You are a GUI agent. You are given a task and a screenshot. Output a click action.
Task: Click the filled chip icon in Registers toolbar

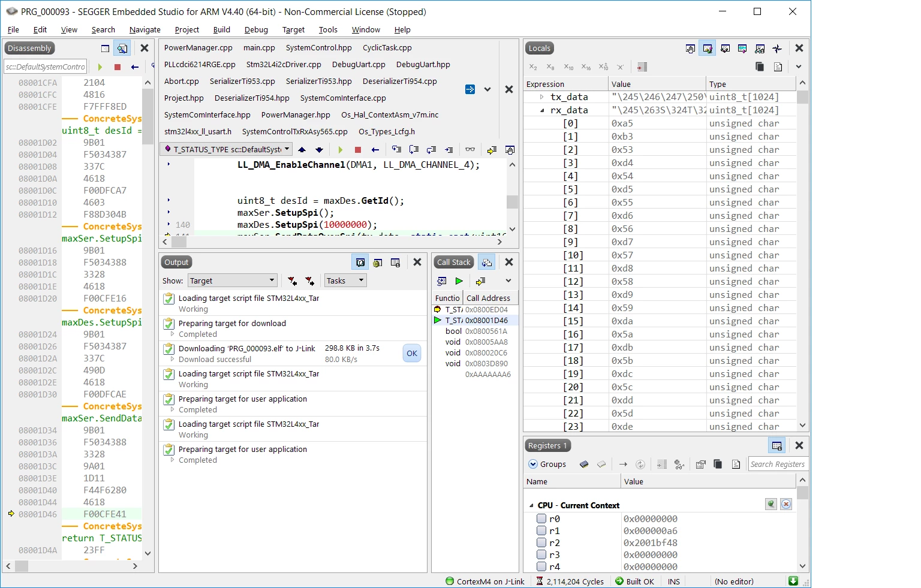(x=584, y=465)
